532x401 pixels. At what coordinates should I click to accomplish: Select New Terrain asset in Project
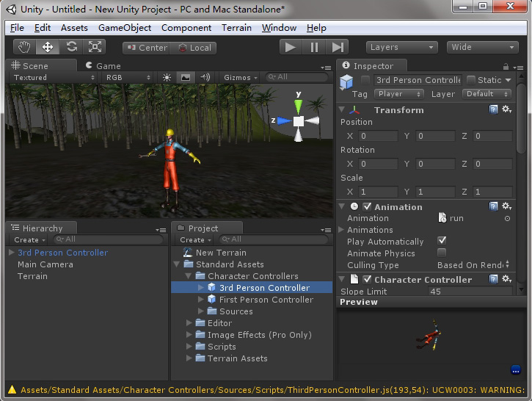(221, 253)
